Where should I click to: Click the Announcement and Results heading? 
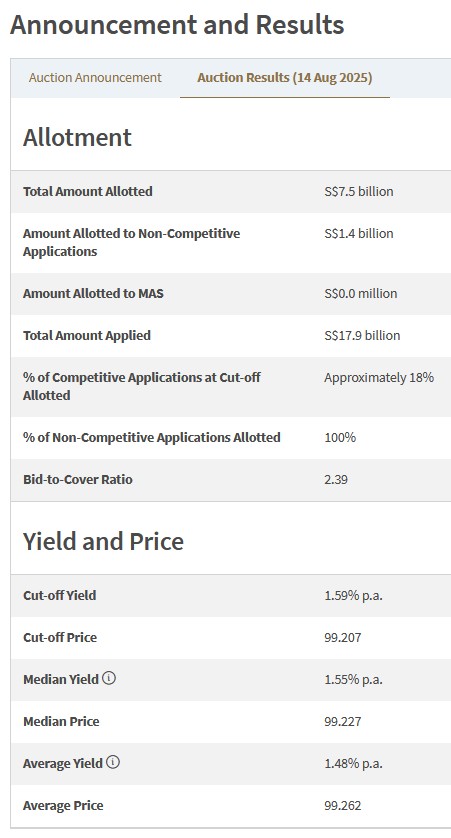point(177,25)
